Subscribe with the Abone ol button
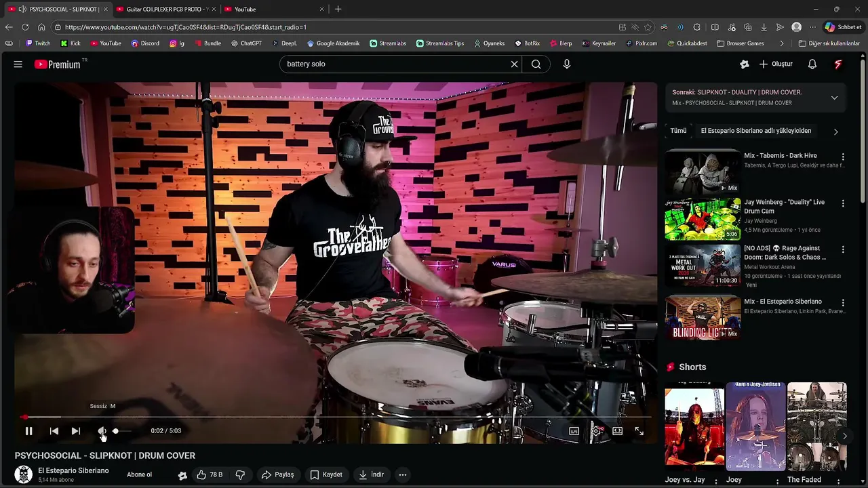 (x=140, y=475)
